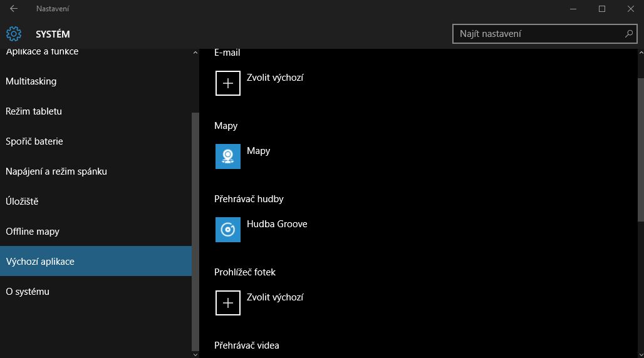Click the Najít nastavení search field
This screenshot has width=644, height=358.
(539, 34)
